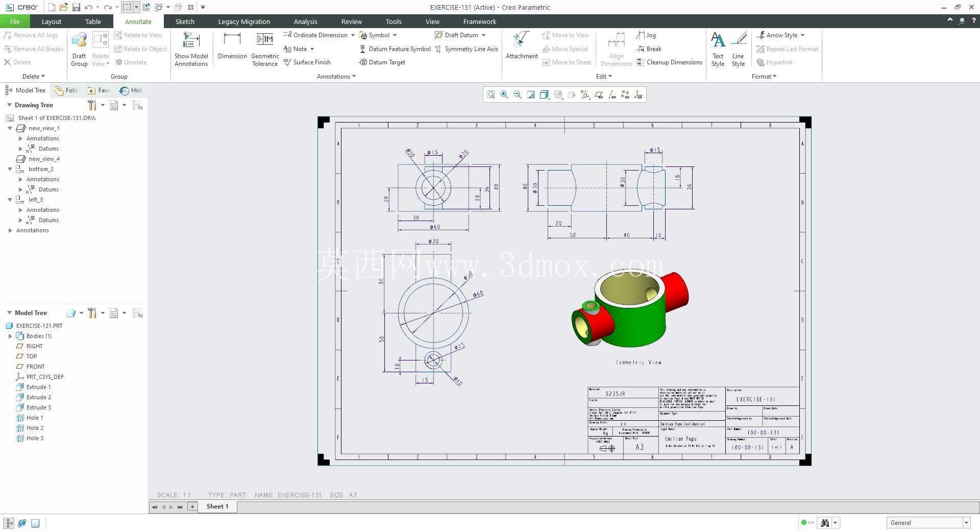Open the Symbol dropdown arrow

395,35
